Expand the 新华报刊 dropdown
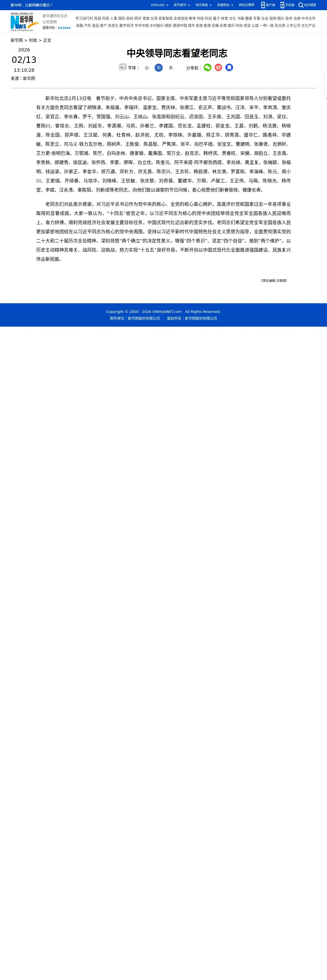 coord(182,5)
